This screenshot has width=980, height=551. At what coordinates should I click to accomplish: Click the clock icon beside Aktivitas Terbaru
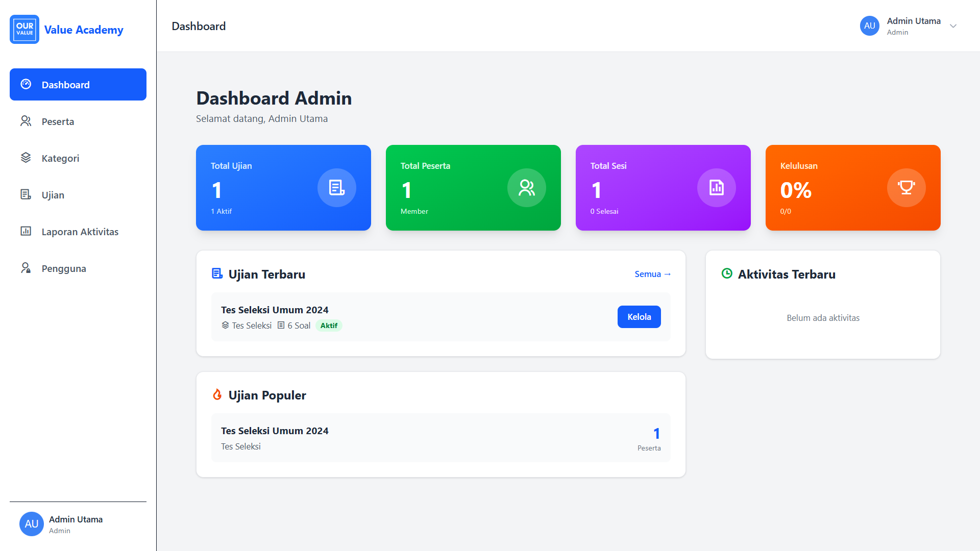click(727, 274)
